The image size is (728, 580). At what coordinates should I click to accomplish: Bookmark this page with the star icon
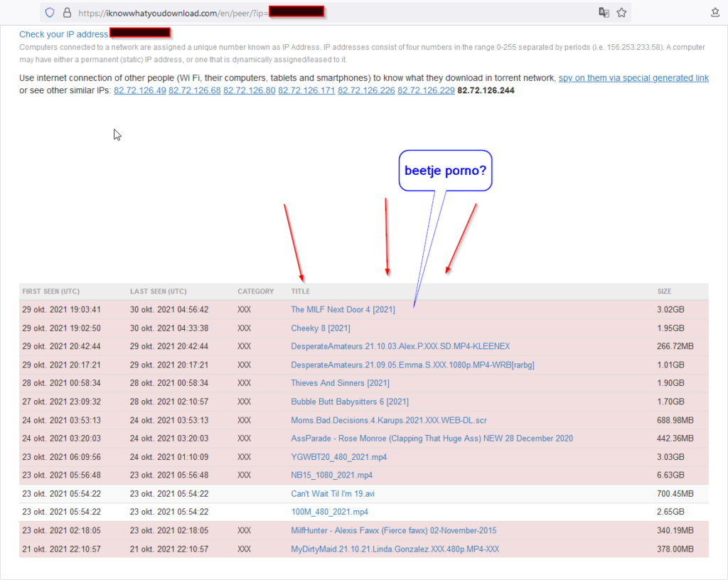621,12
